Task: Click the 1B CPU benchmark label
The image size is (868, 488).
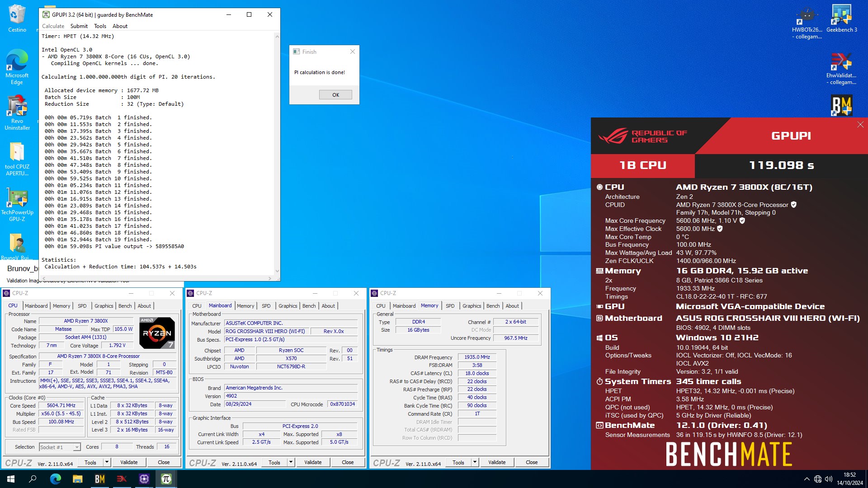Action: click(643, 165)
